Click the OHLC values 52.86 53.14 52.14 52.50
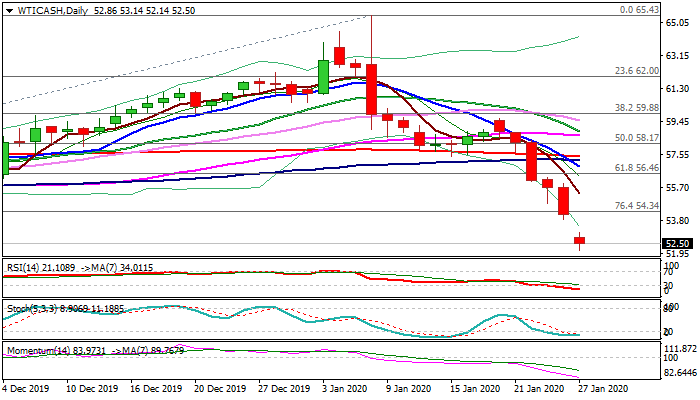700x400 pixels. coord(145,11)
